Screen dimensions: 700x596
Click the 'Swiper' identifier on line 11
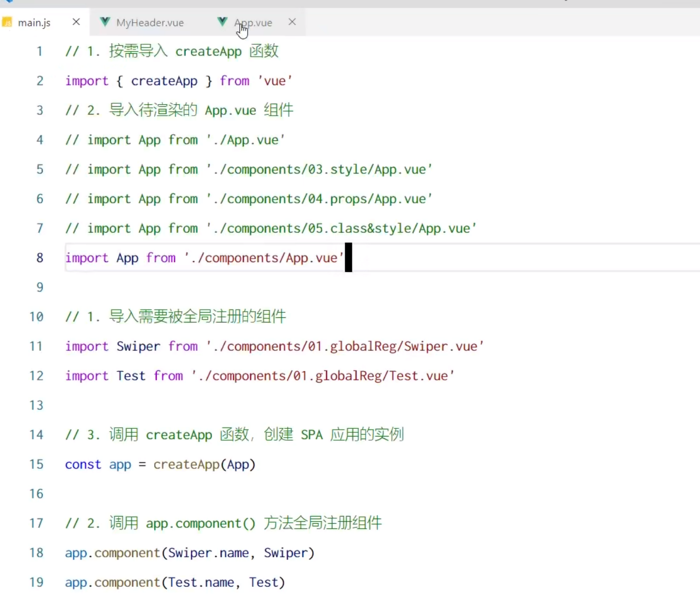coord(138,346)
